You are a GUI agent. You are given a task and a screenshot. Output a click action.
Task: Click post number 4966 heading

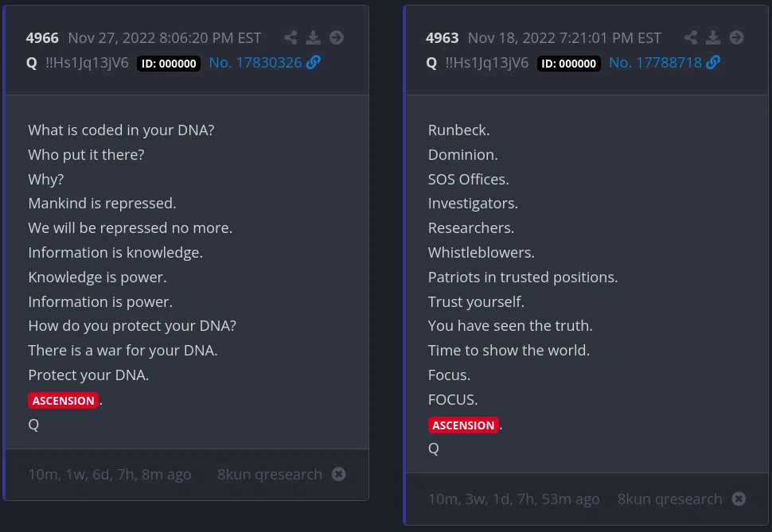coord(42,38)
